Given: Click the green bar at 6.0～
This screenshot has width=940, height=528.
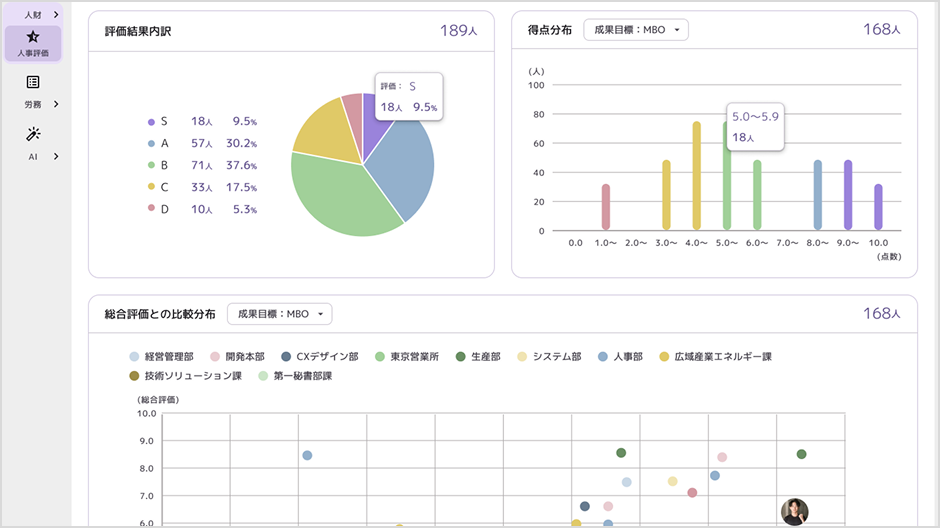Looking at the screenshot, I should (757, 195).
